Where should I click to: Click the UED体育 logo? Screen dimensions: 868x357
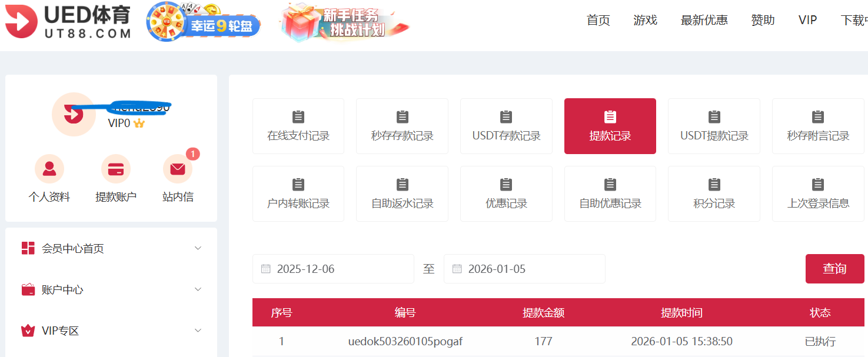click(68, 22)
